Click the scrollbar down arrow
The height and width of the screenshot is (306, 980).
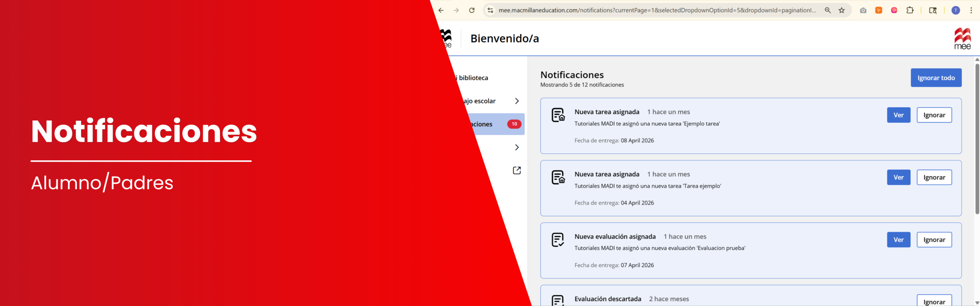pos(977,303)
